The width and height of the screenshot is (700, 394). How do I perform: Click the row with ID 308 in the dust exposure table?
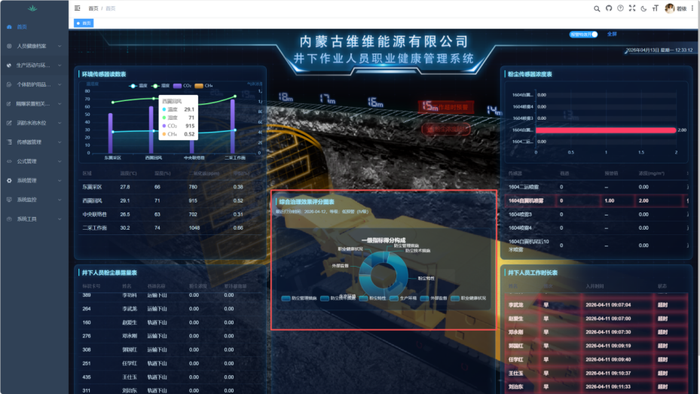[x=170, y=350]
